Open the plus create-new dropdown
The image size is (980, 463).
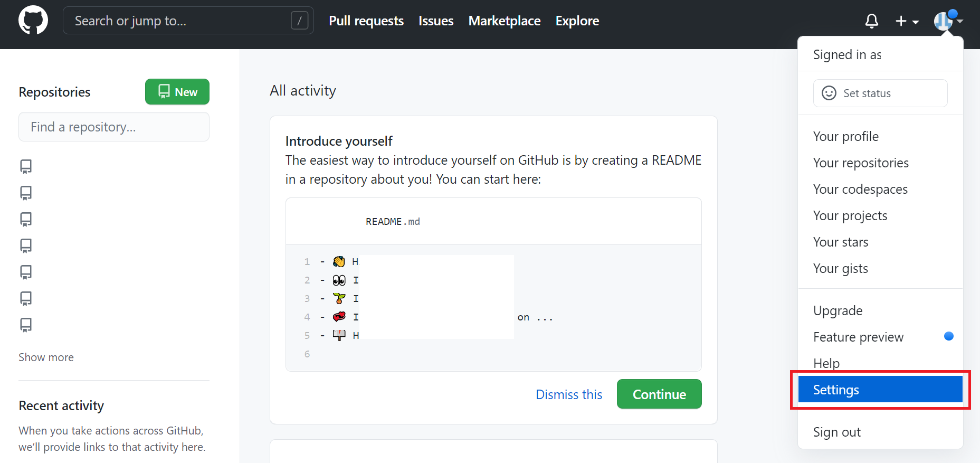tap(907, 21)
